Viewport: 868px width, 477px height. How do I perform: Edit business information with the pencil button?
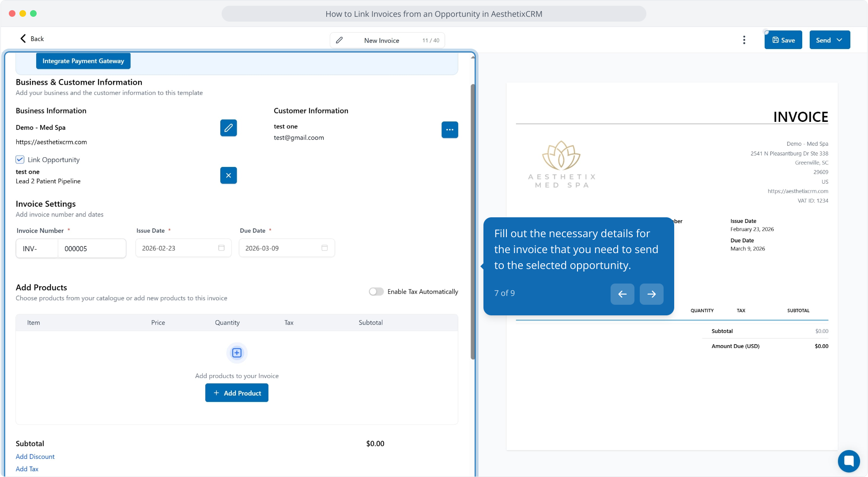228,128
